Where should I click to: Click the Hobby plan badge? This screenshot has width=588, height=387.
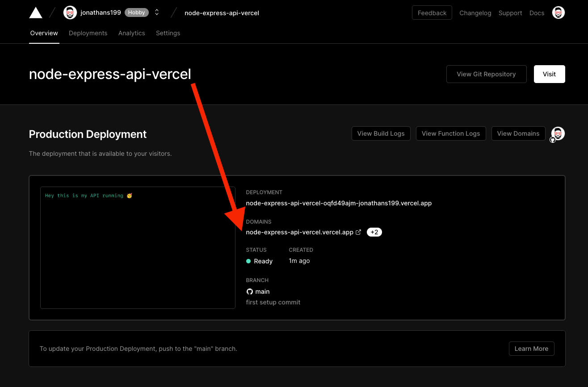pos(136,12)
